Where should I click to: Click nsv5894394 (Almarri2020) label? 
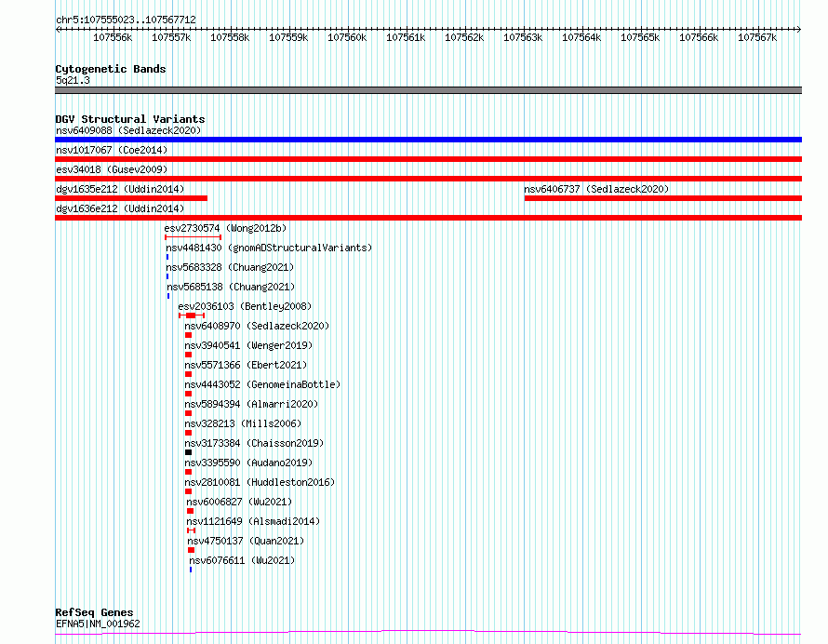tap(251, 404)
